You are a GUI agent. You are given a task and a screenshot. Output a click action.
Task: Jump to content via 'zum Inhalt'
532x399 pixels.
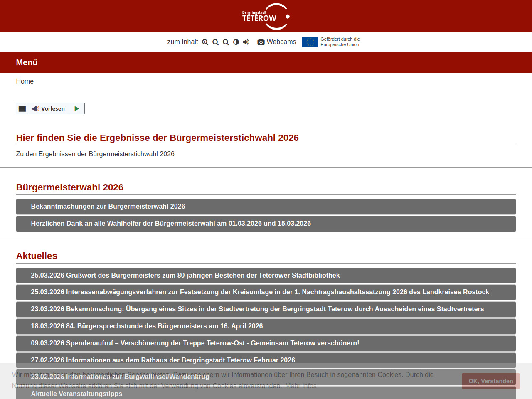point(182,42)
